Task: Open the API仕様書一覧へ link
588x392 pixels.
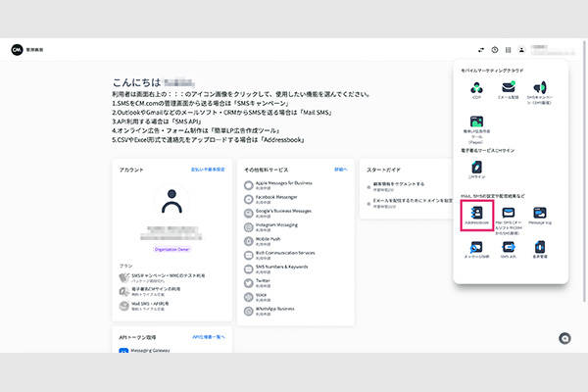Action: point(209,336)
